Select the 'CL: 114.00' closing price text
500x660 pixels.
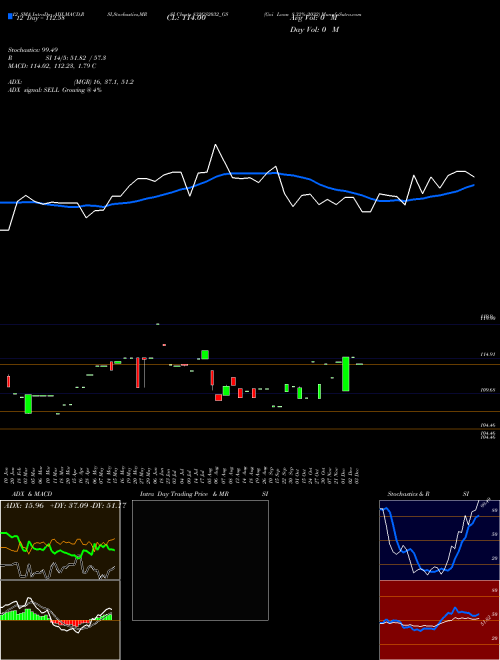point(186,18)
